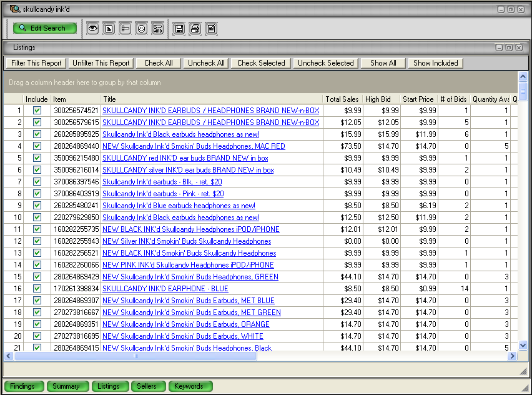Sort by the Total Sales column header

342,99
